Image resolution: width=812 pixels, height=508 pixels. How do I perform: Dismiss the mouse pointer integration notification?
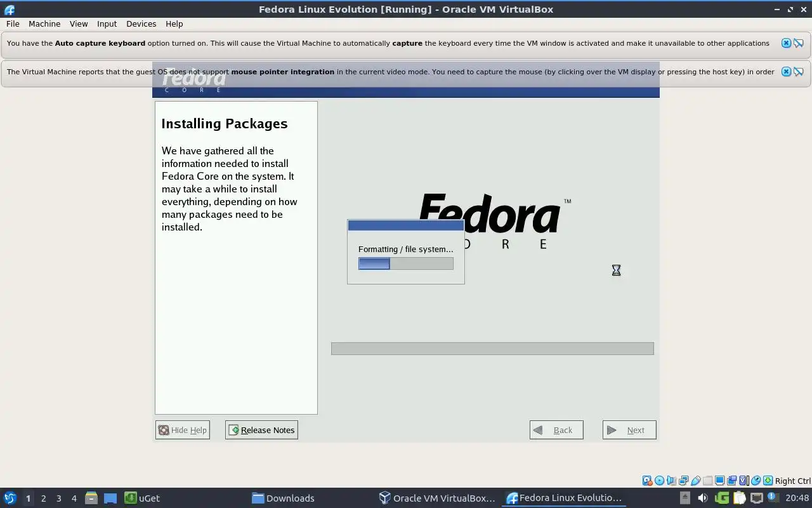[786, 72]
